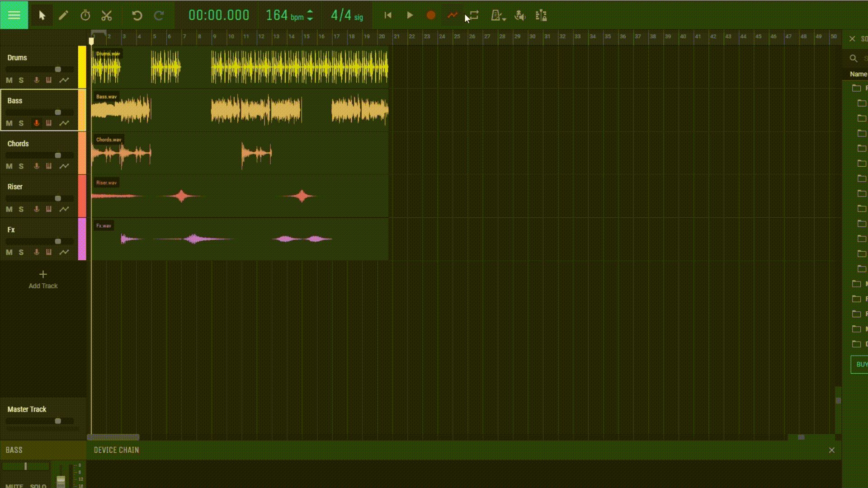Close the Device Chain panel
Screen dimensions: 868x488
pos(832,450)
